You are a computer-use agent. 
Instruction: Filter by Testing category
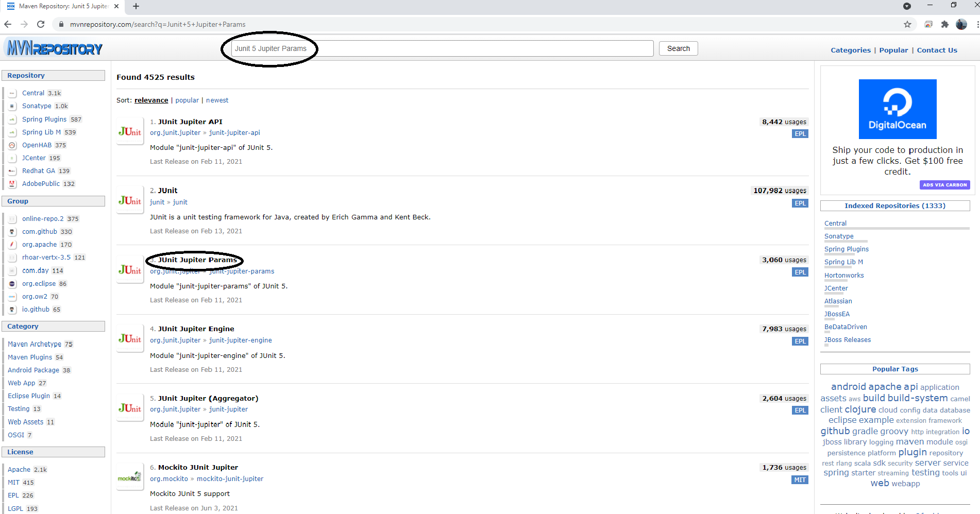pyautogui.click(x=19, y=408)
